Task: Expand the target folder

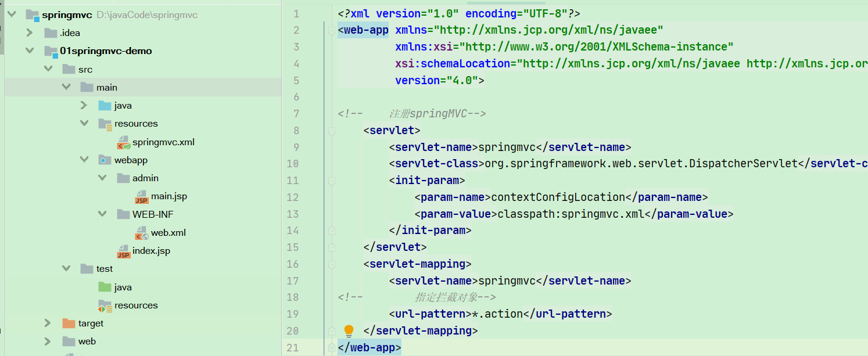Action: point(48,323)
